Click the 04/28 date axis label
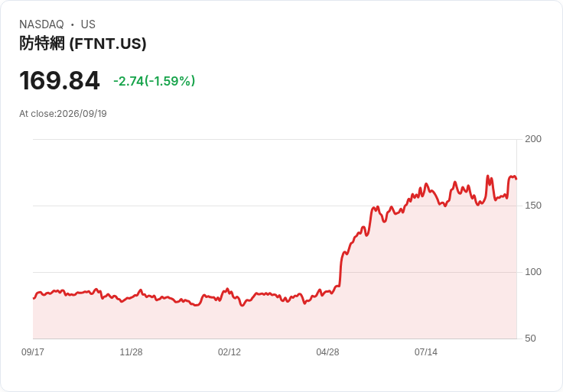Viewport: 563px width, 392px height. tap(327, 352)
